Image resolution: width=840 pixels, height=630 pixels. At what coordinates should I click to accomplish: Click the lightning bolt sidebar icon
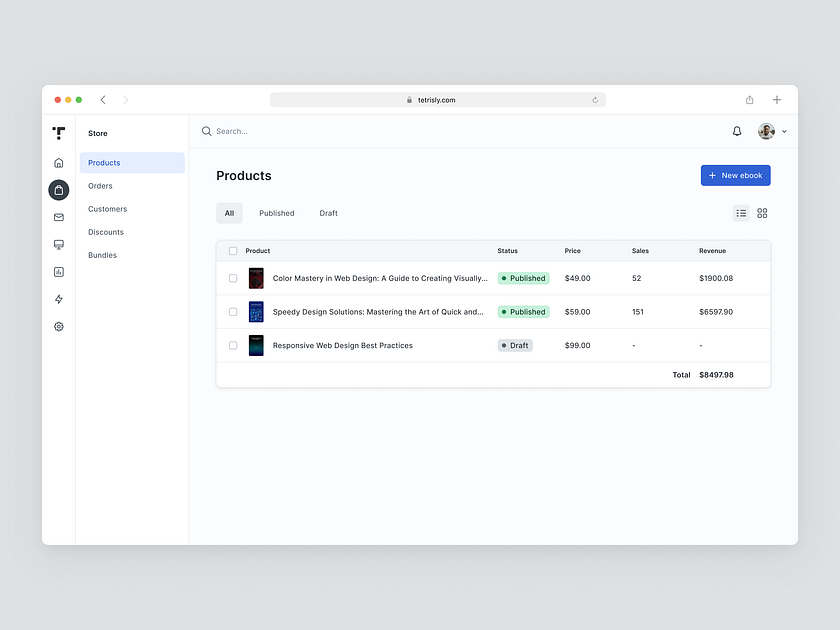(58, 299)
